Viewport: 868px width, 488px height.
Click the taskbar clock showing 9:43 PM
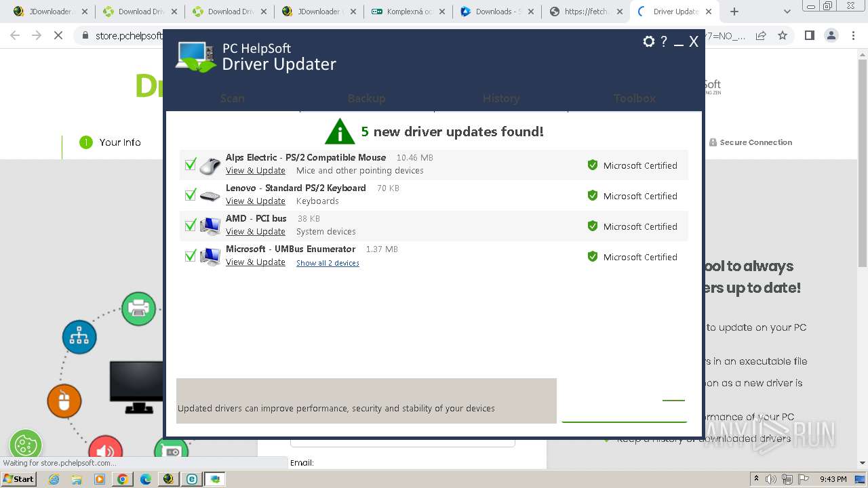coord(833,479)
